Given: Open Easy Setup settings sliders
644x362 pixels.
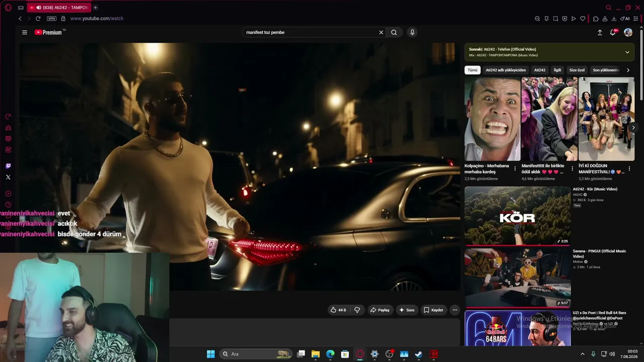Looking at the screenshot, I should click(x=636, y=19).
